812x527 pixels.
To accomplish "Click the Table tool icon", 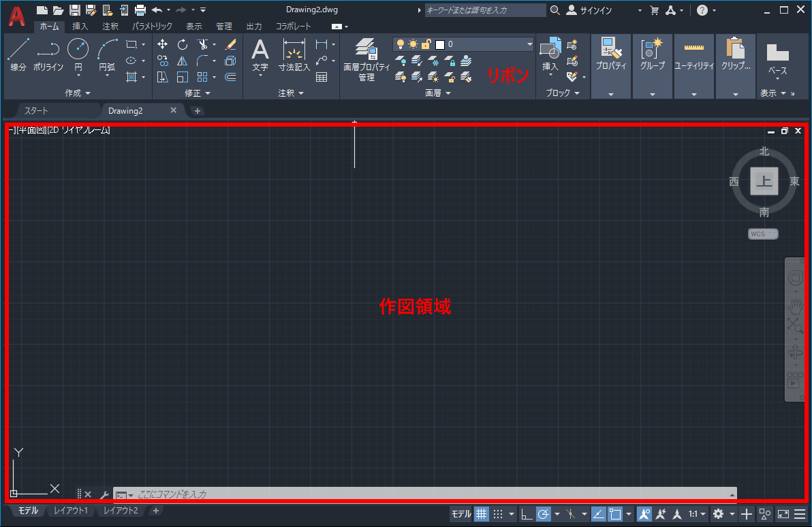I will click(322, 77).
